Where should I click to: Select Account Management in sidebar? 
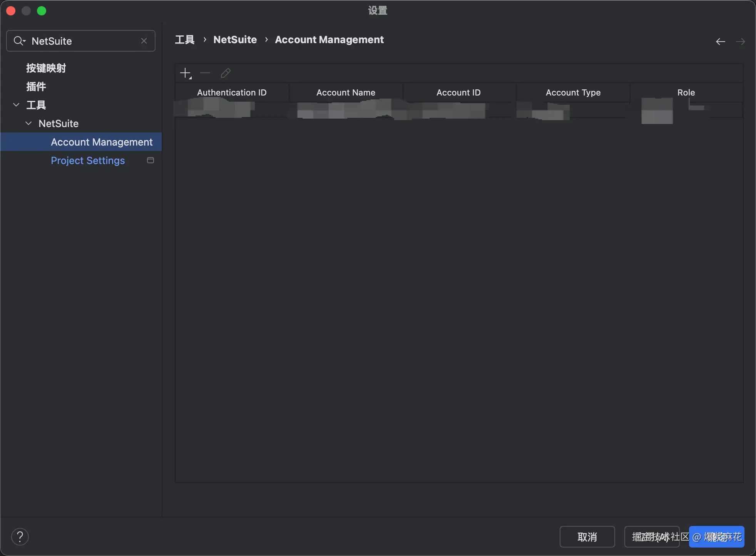pyautogui.click(x=102, y=142)
